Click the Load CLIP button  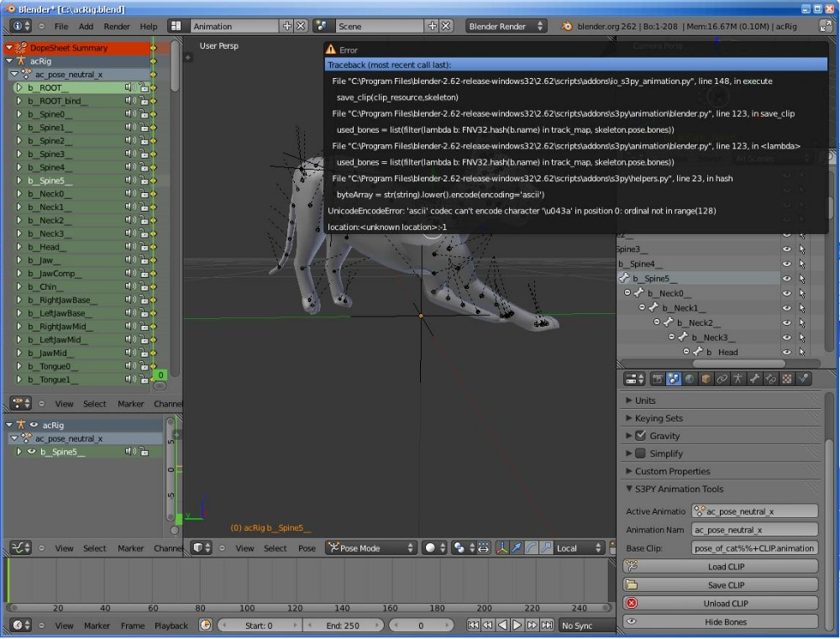click(721, 566)
